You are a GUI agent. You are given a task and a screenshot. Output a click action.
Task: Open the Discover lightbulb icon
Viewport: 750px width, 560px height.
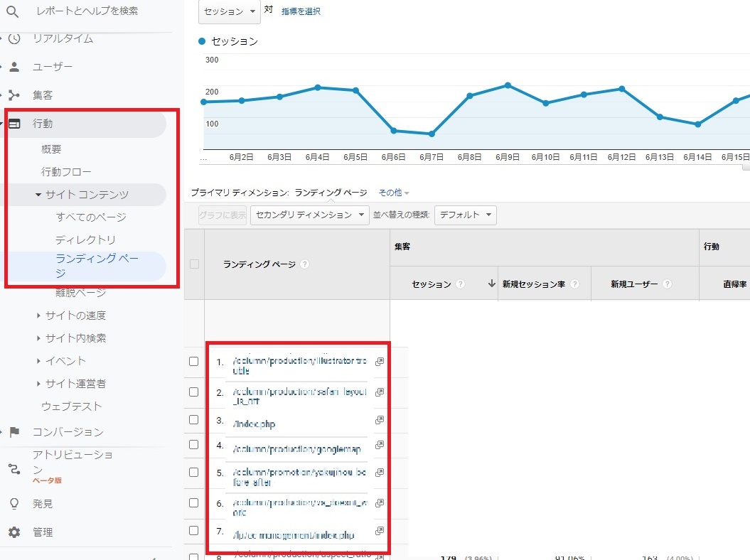[14, 504]
